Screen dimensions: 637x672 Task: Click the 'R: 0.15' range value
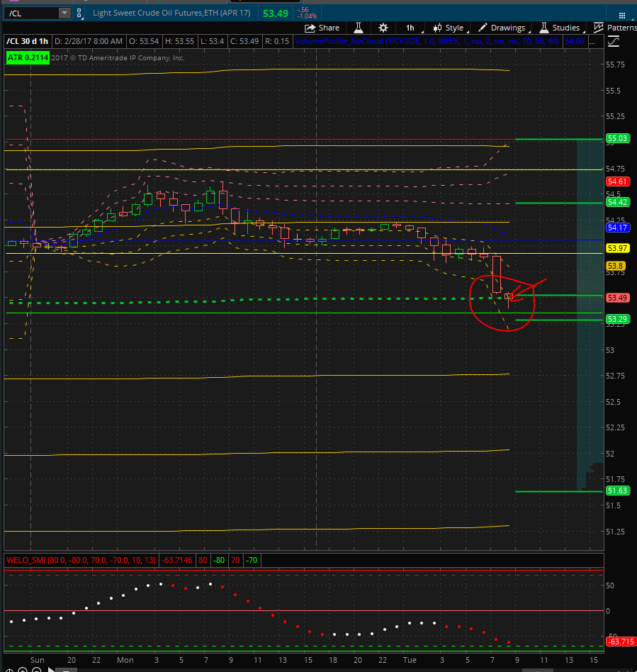coord(277,42)
